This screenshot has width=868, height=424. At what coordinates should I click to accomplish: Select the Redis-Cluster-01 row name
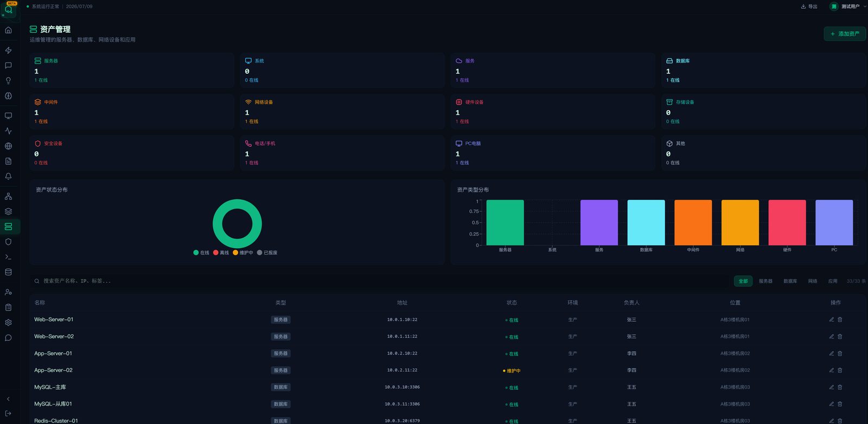point(56,421)
